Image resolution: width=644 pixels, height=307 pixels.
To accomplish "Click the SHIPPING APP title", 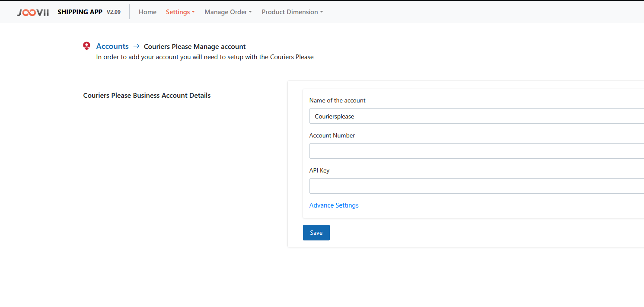I will coord(80,12).
